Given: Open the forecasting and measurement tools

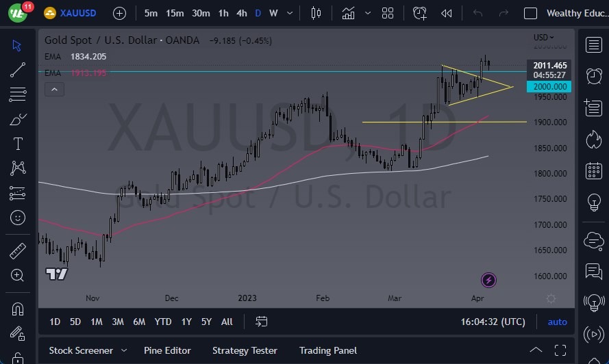Looking at the screenshot, I should coord(18,193).
